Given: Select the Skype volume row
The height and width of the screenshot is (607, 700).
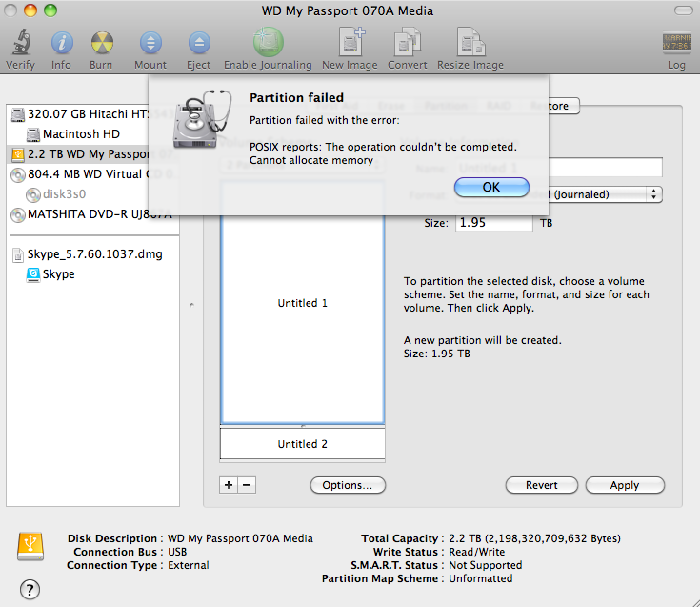Looking at the screenshot, I should tap(93, 274).
